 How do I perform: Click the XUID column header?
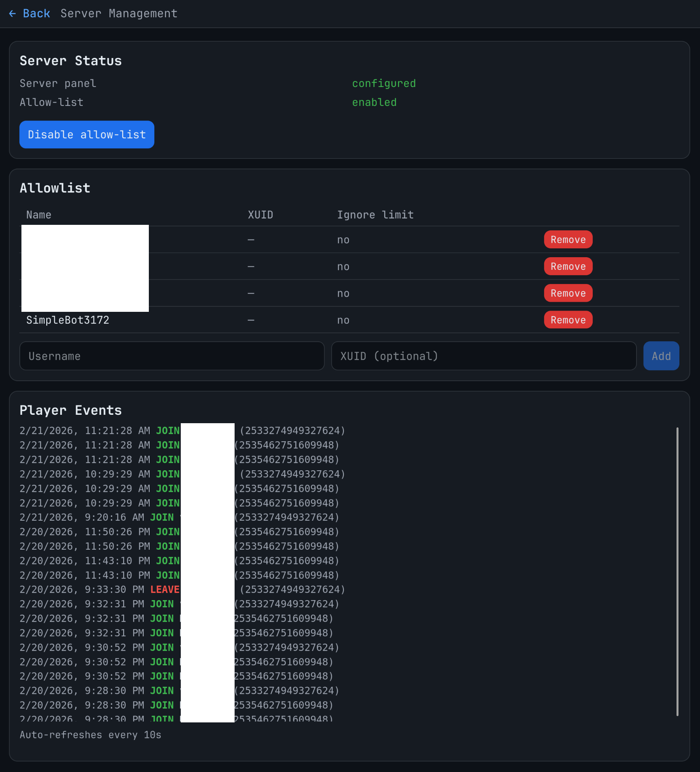(260, 215)
